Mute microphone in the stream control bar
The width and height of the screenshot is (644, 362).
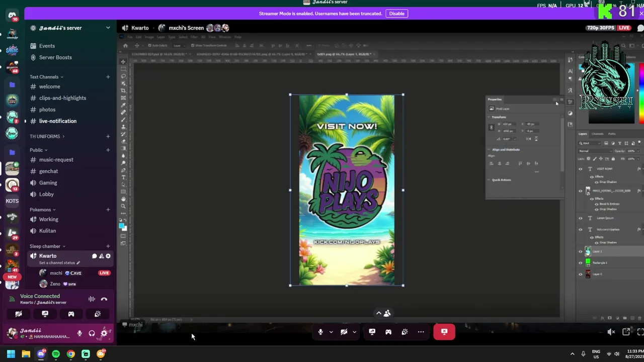point(320,332)
